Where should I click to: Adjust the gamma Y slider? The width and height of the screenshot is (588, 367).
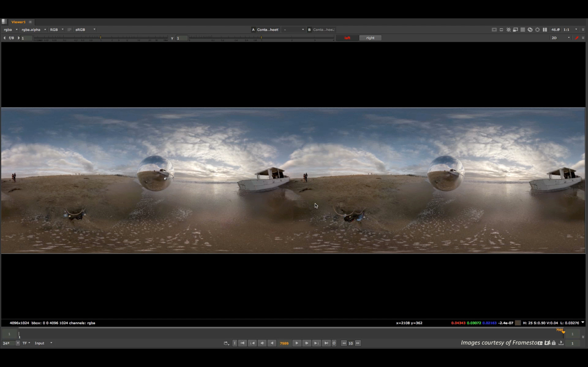[261, 38]
